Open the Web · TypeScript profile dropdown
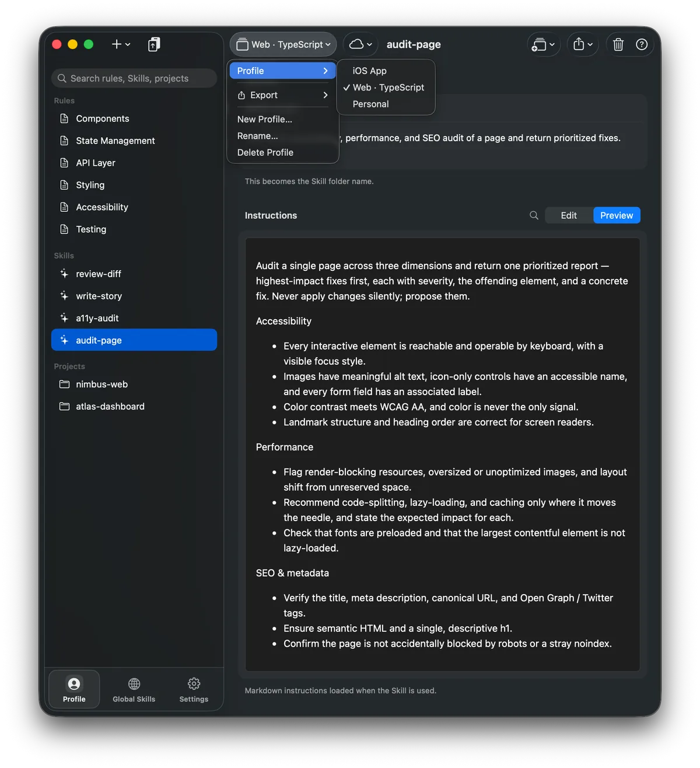Viewport: 700px width, 768px height. (283, 44)
